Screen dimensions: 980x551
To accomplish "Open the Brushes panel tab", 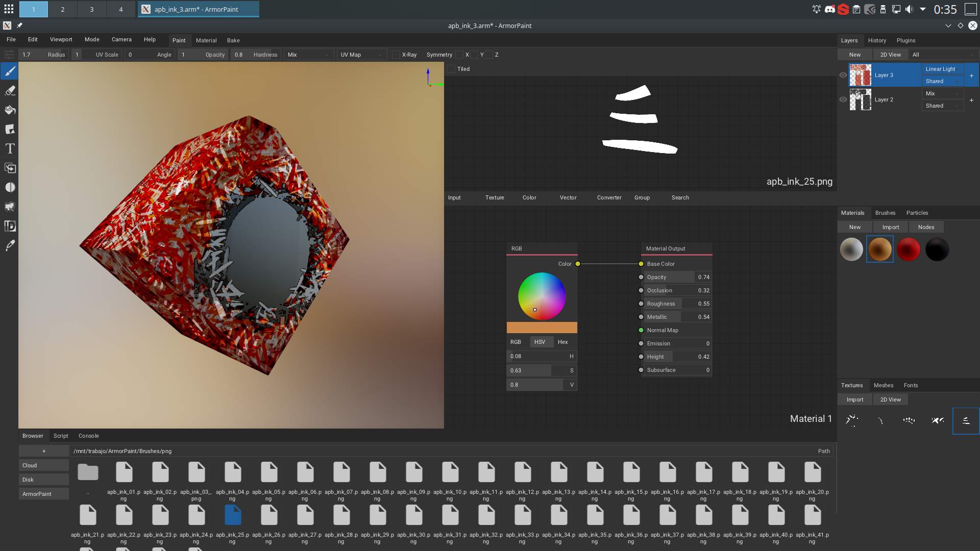I will [x=885, y=213].
